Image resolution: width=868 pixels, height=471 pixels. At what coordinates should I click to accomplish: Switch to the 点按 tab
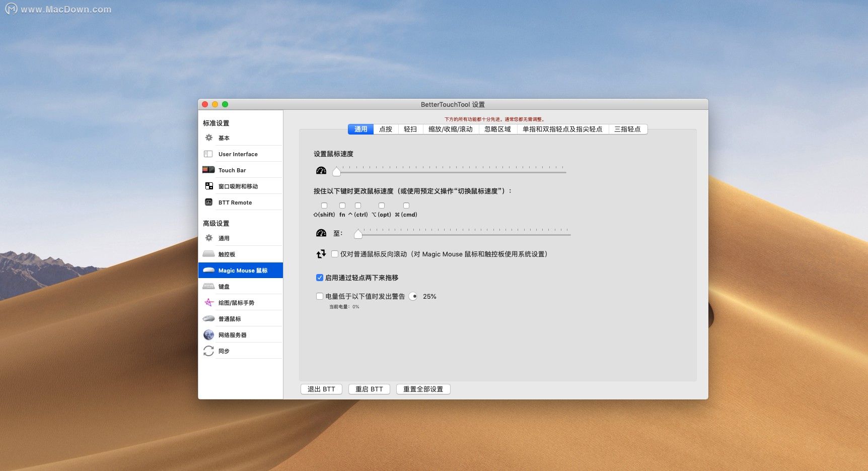(x=386, y=129)
